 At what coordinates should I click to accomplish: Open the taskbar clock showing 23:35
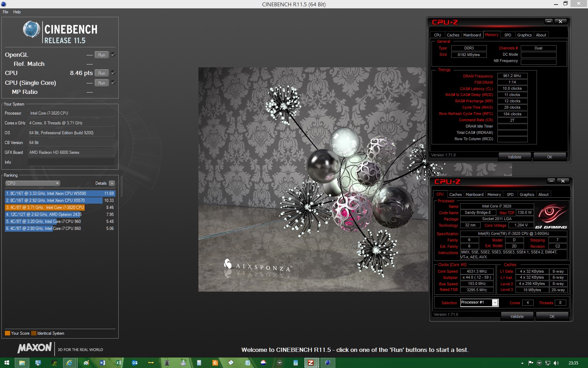pos(573,363)
